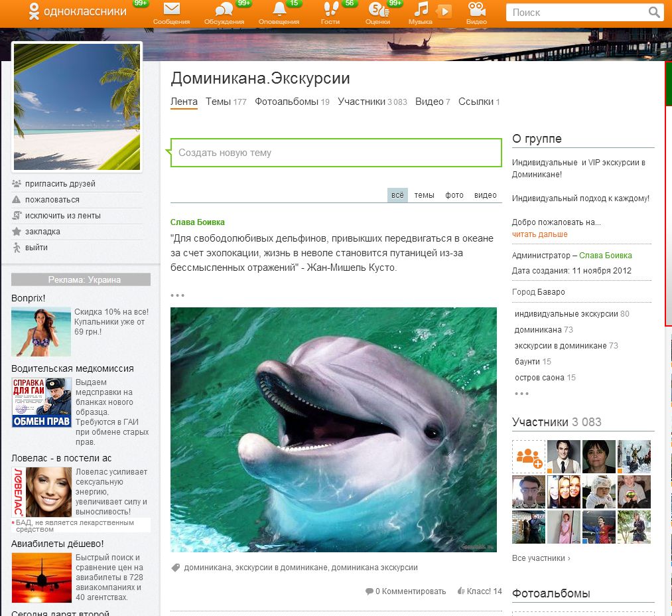Open member avatar with suit and tie
This screenshot has height=616, width=672.
point(564,457)
